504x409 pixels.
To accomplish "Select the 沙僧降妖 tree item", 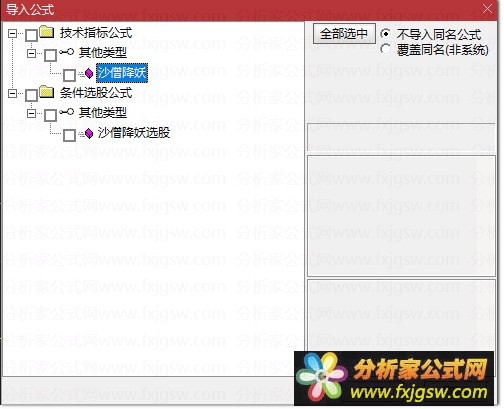I will (x=122, y=73).
